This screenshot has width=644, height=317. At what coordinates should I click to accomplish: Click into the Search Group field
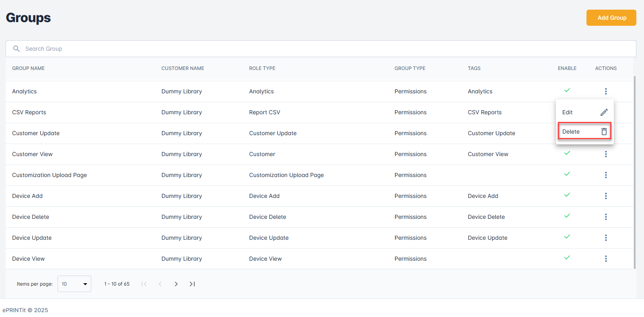coord(322,49)
